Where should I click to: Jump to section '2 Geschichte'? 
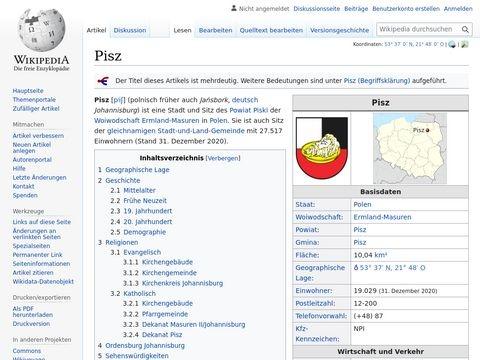coord(119,181)
